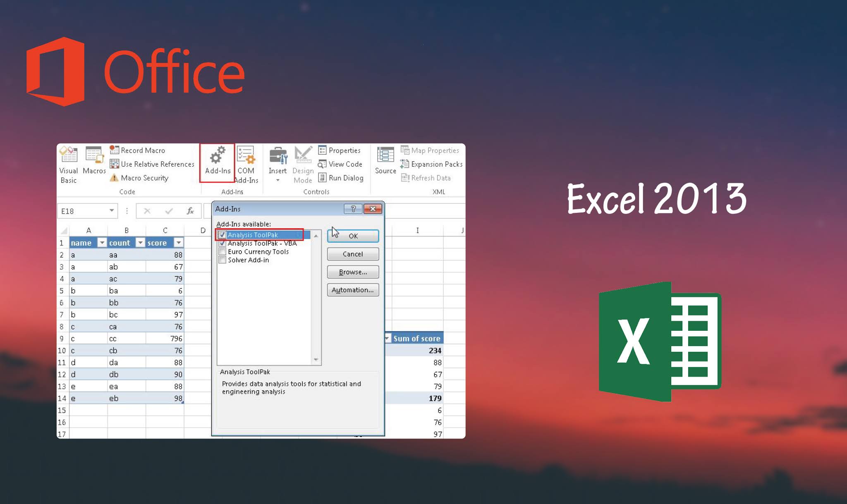Enable Euro Currency Tools checkbox
This screenshot has width=847, height=504.
pyautogui.click(x=222, y=251)
